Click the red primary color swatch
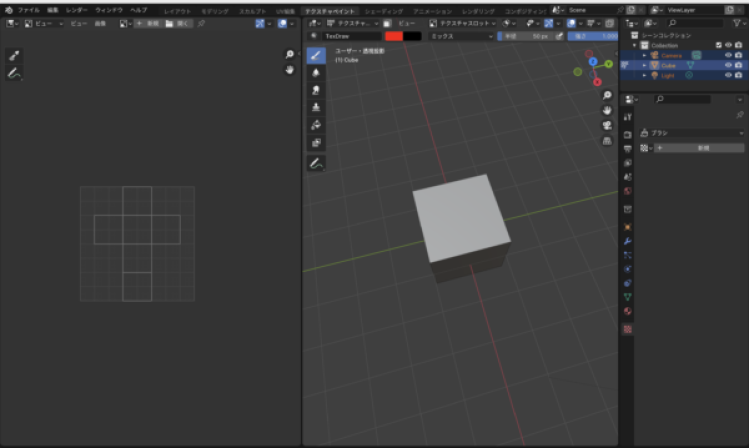Image resolution: width=749 pixels, height=448 pixels. pyautogui.click(x=394, y=36)
